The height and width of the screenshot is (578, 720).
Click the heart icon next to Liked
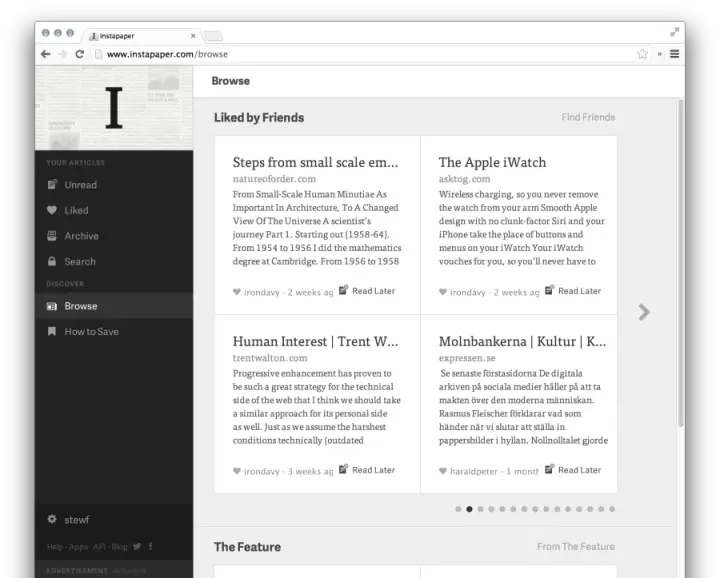[x=52, y=210]
